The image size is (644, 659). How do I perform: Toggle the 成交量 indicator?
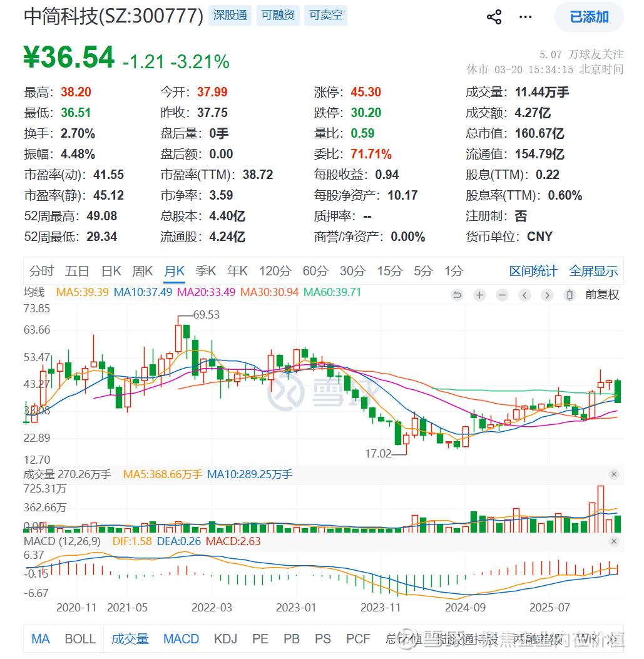pos(130,639)
